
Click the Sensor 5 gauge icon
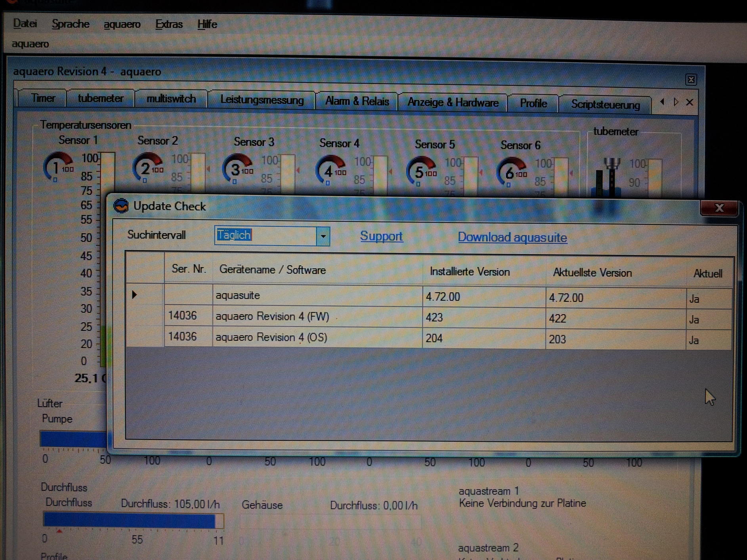point(421,171)
